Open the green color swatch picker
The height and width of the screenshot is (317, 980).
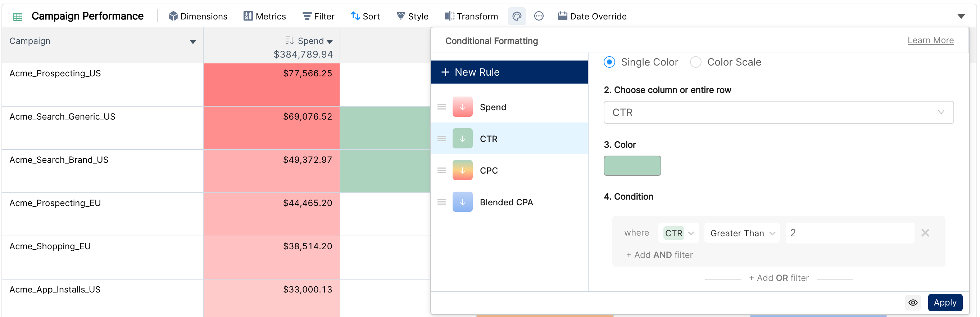632,166
